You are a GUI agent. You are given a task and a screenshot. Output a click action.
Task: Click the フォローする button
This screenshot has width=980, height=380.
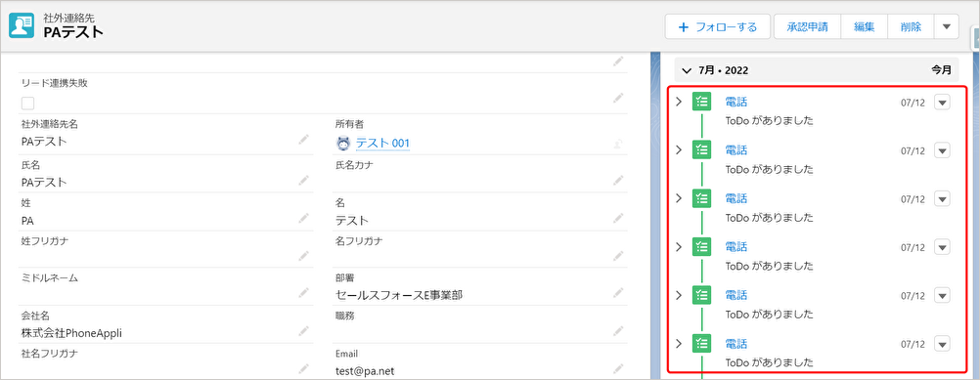point(718,26)
